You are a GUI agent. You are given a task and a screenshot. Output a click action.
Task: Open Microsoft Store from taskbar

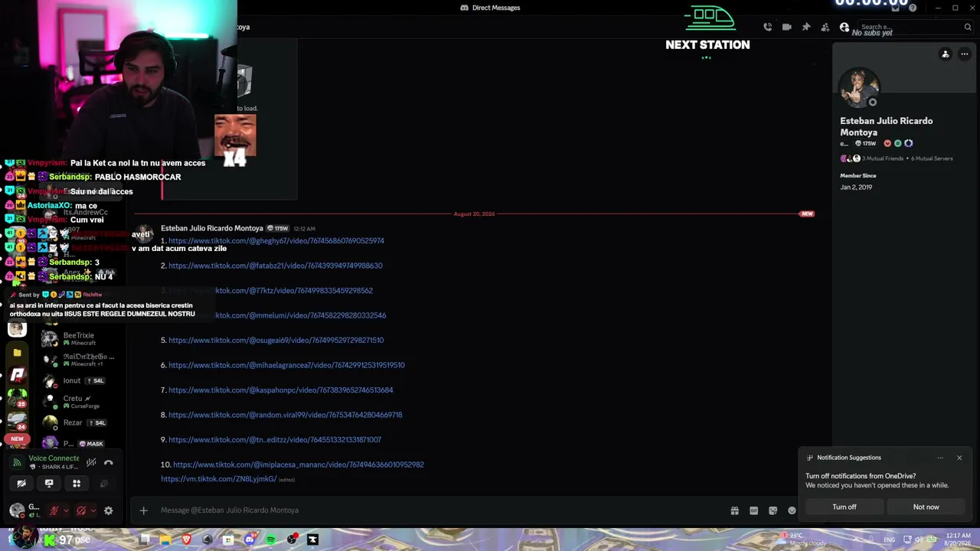point(228,540)
